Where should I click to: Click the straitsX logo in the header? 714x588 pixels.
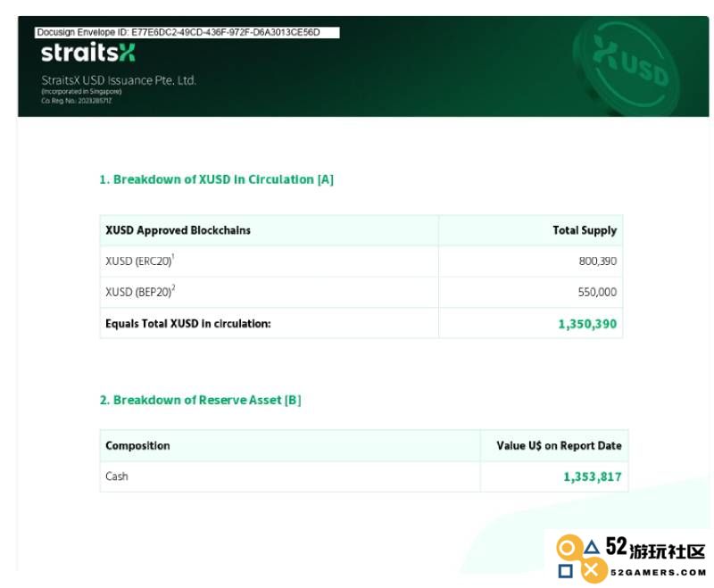tap(87, 52)
